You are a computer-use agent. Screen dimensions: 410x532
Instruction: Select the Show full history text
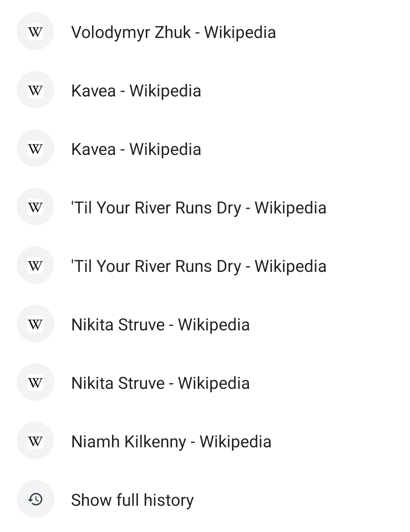(x=132, y=500)
